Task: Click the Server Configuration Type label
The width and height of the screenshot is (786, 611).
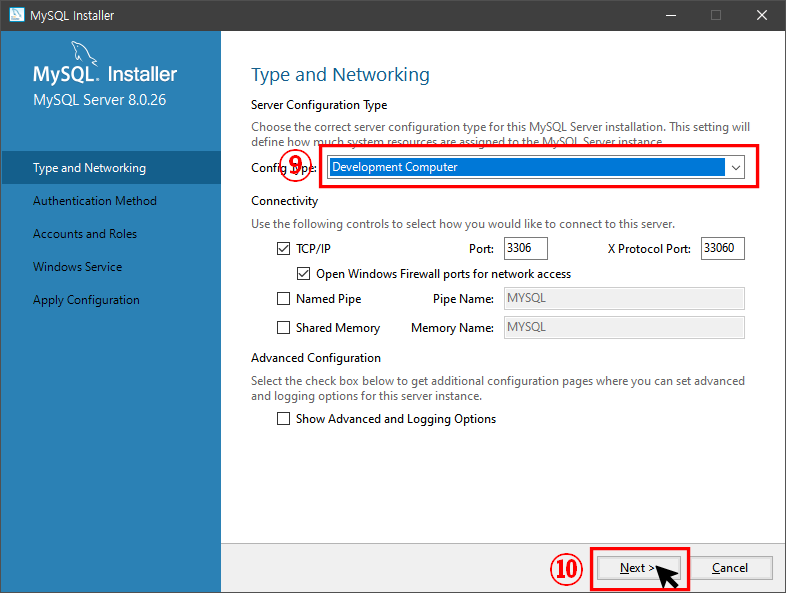Action: [x=319, y=105]
